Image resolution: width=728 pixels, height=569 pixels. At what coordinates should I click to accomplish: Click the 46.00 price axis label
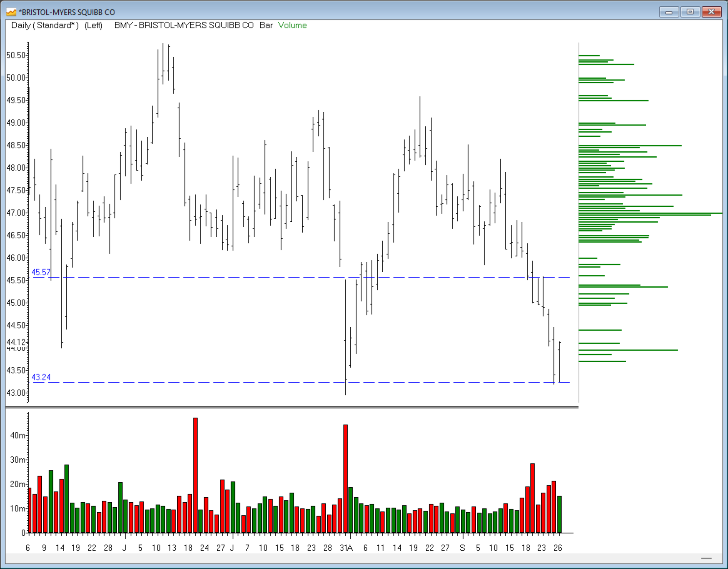[16, 258]
